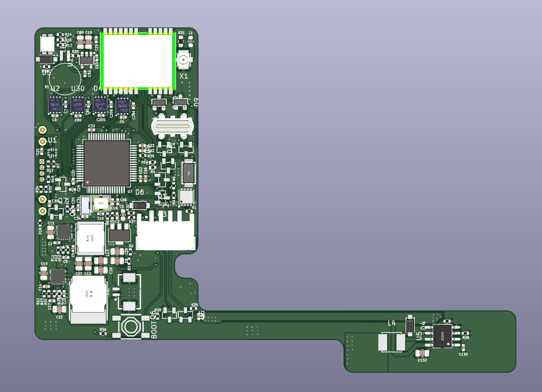Select the U5 SOIC chip on the tail
542x392 pixels.
442,335
